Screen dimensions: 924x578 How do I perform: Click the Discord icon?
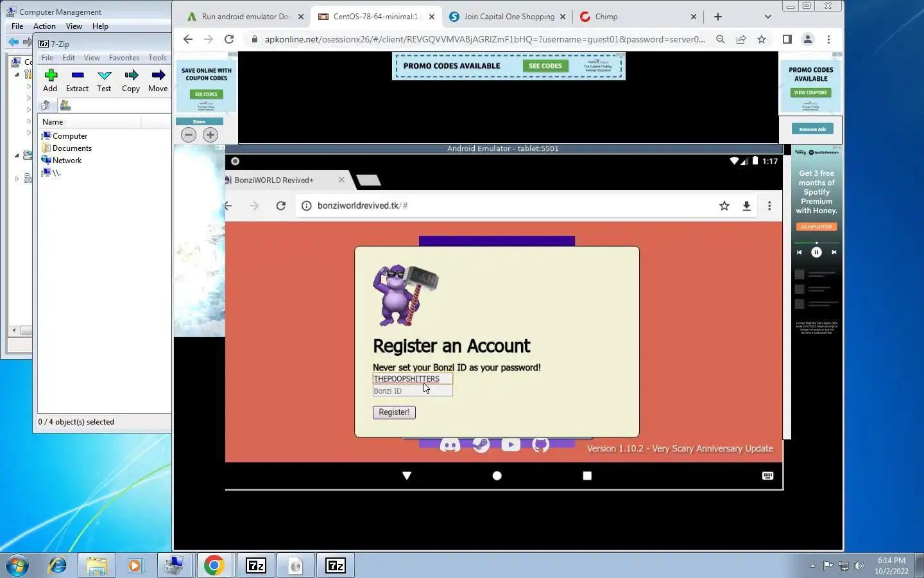coord(450,445)
